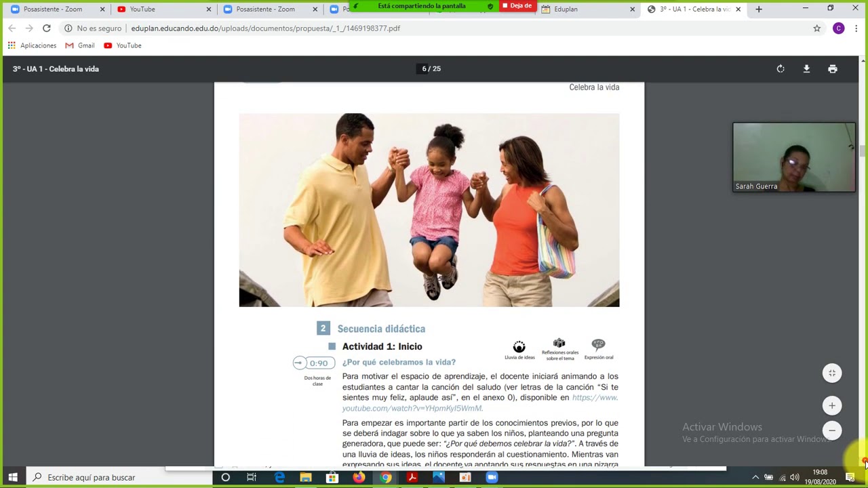
Task: Bookmark this page with the star
Action: (817, 28)
